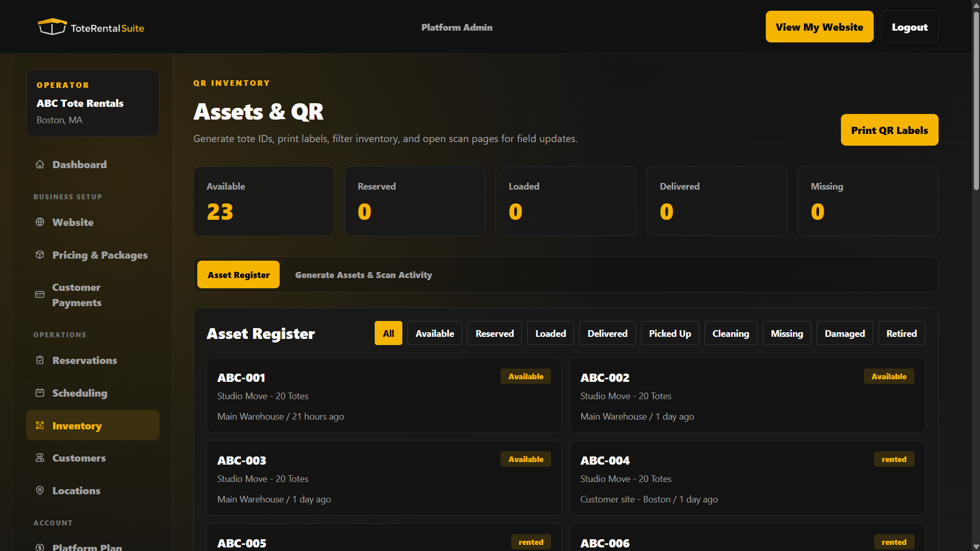Image resolution: width=980 pixels, height=551 pixels.
Task: Click the rented badge on ABC-004
Action: 894,459
